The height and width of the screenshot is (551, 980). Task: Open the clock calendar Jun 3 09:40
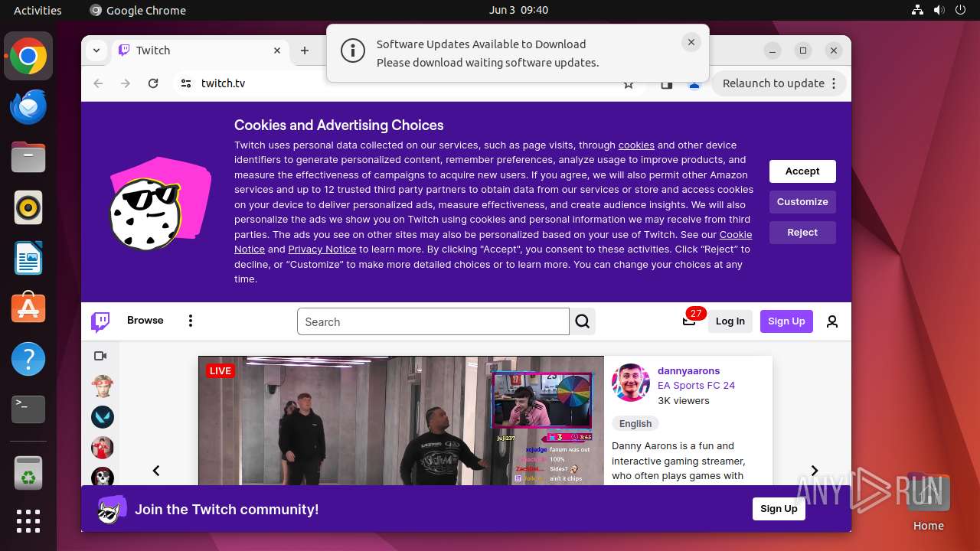click(x=518, y=10)
